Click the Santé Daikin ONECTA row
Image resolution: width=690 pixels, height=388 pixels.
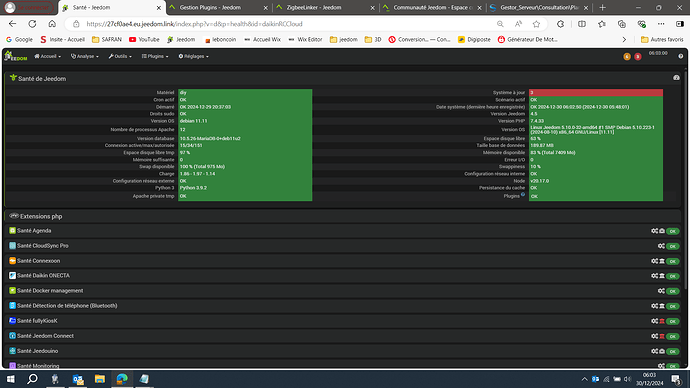344,276
